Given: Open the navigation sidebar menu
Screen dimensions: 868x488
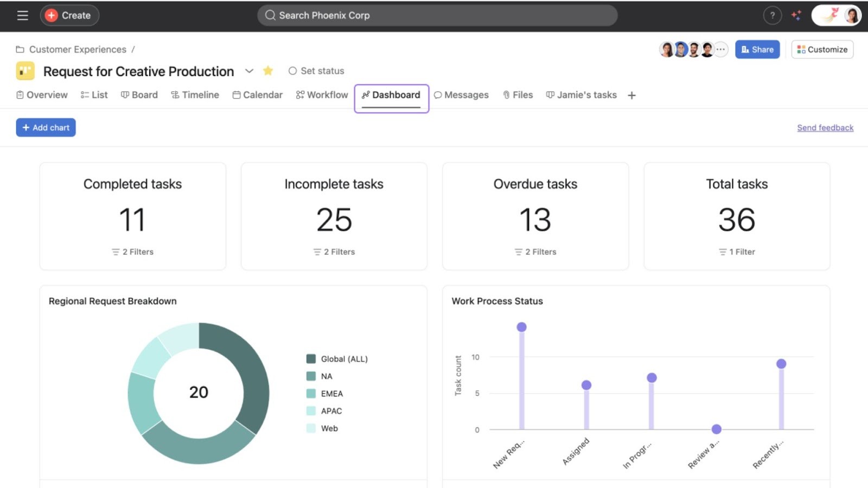Looking at the screenshot, I should click(22, 15).
